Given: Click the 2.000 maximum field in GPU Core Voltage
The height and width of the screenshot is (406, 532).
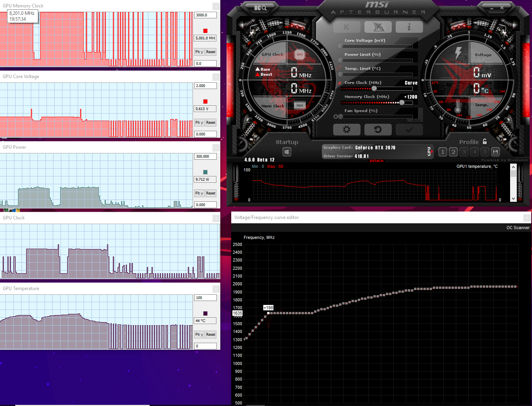Looking at the screenshot, I should [205, 85].
